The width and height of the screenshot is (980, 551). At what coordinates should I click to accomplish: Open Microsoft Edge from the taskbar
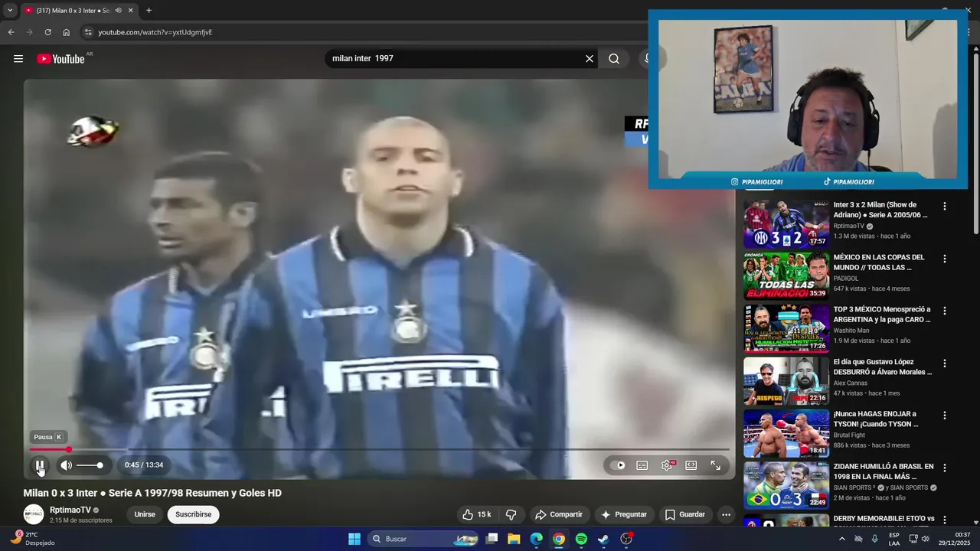click(537, 539)
